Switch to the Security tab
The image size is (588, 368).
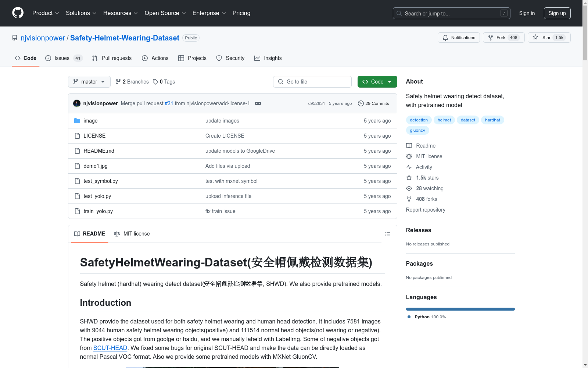coord(230,58)
